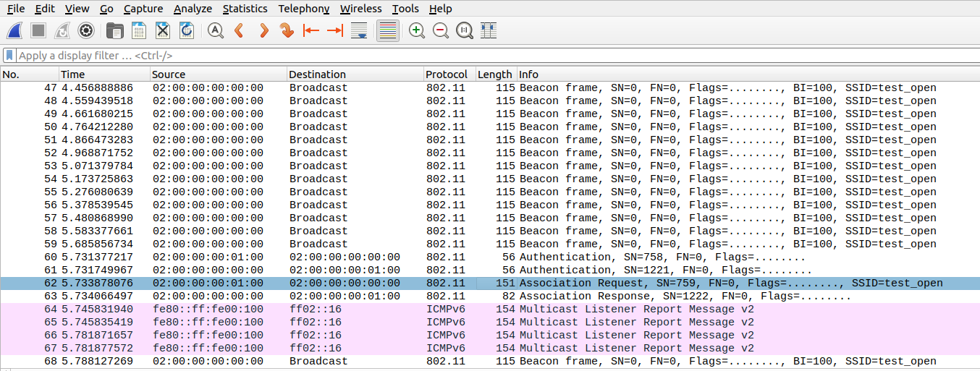
Task: Start capturing packets with the shark fin icon
Action: tap(15, 30)
